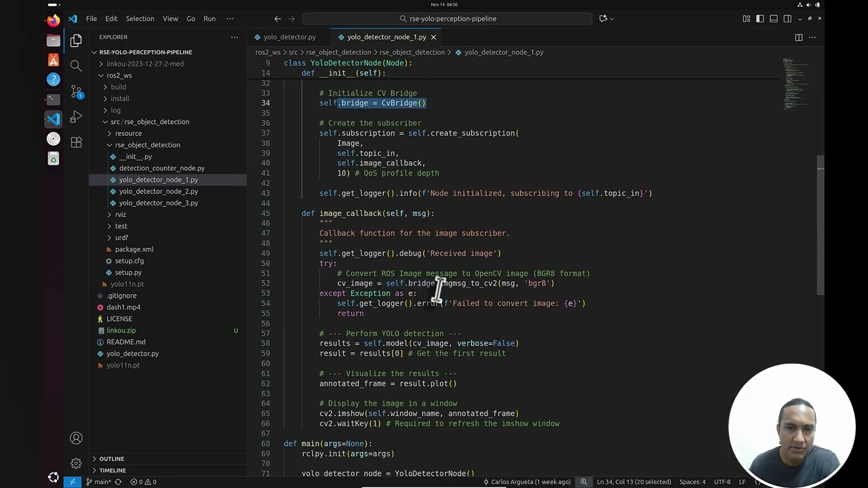Open Explorer Views and More Actions ellipsis
The height and width of the screenshot is (488, 868).
[x=234, y=37]
